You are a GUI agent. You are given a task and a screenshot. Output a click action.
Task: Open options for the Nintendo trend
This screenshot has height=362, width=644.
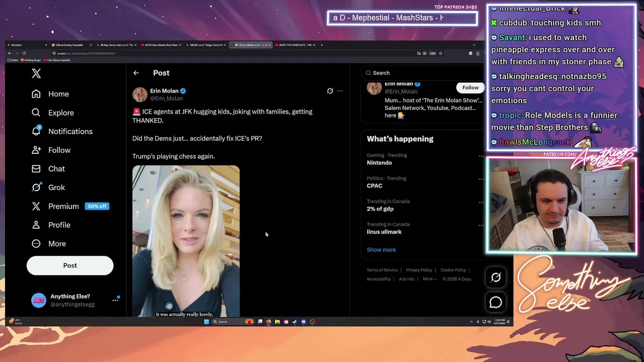pyautogui.click(x=481, y=156)
